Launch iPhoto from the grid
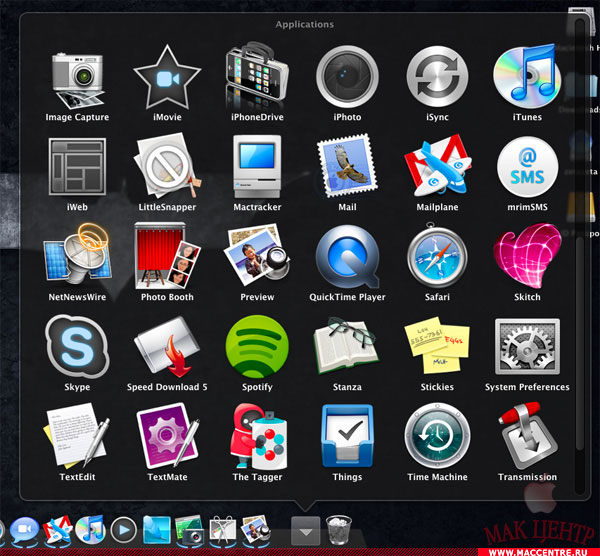The height and width of the screenshot is (556, 600). 347,77
